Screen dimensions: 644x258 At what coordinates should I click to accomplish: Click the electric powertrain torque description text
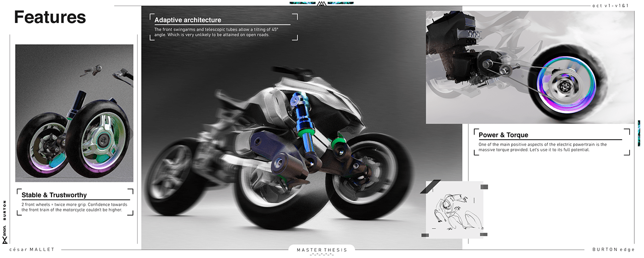[543, 147]
